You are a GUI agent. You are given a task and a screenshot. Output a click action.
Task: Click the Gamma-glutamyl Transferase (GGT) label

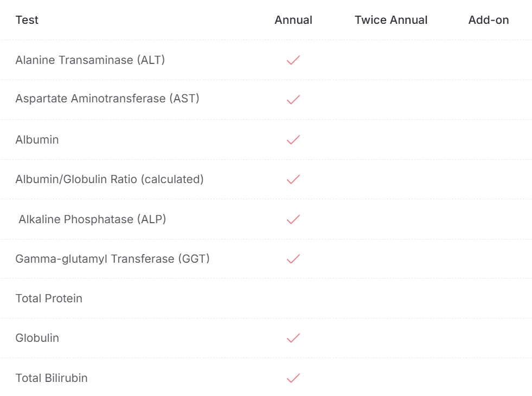pyautogui.click(x=113, y=259)
